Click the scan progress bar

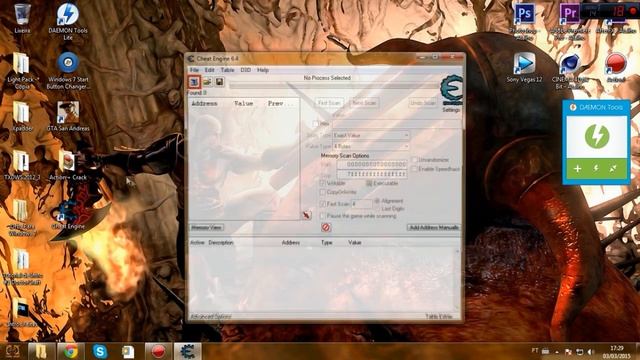pyautogui.click(x=334, y=85)
